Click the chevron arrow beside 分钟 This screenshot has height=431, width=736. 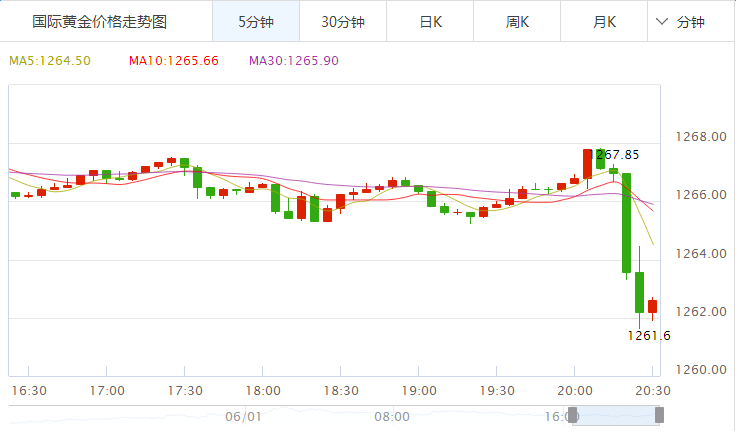[661, 22]
